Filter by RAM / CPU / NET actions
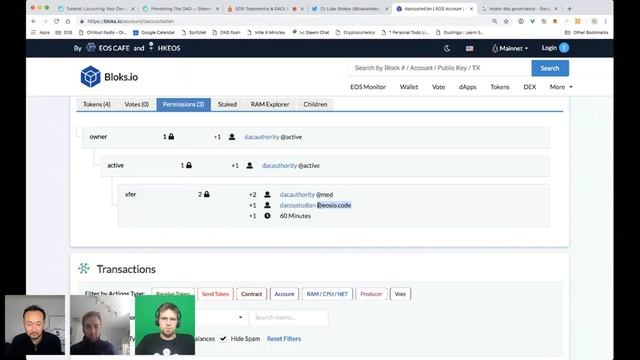This screenshot has height=360, width=640. 327,294
